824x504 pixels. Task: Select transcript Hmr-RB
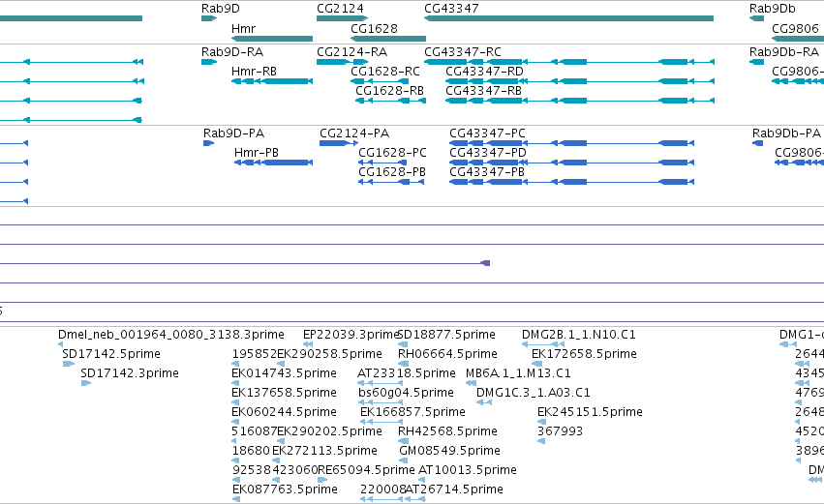pyautogui.click(x=272, y=81)
